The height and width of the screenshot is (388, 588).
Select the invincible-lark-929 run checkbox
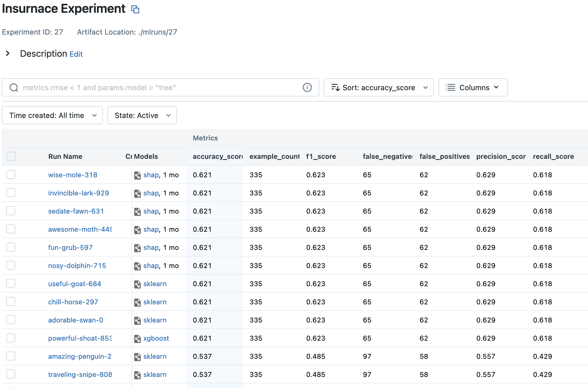click(11, 193)
